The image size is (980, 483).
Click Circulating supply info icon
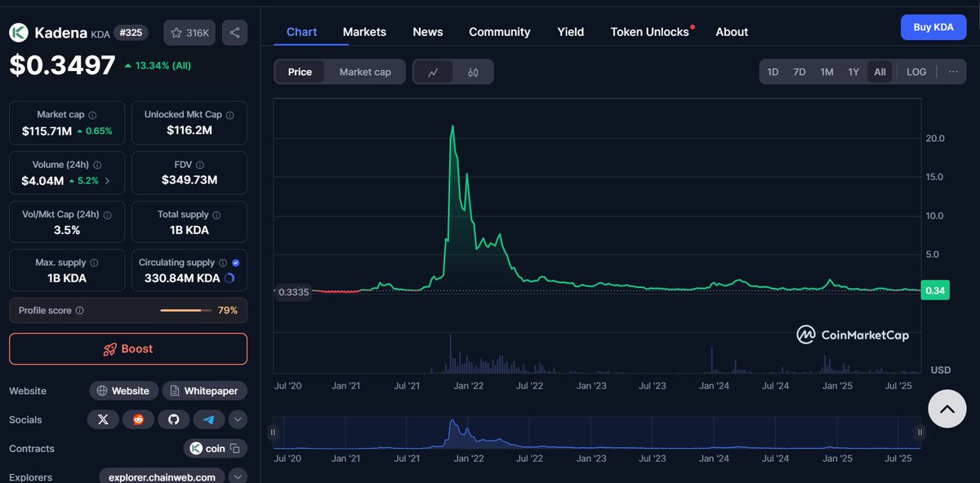[223, 263]
